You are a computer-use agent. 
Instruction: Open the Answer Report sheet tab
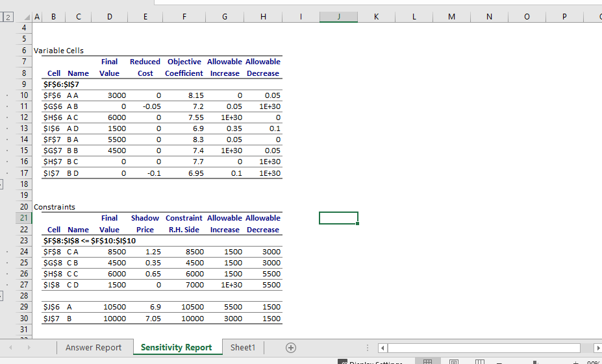pos(94,348)
